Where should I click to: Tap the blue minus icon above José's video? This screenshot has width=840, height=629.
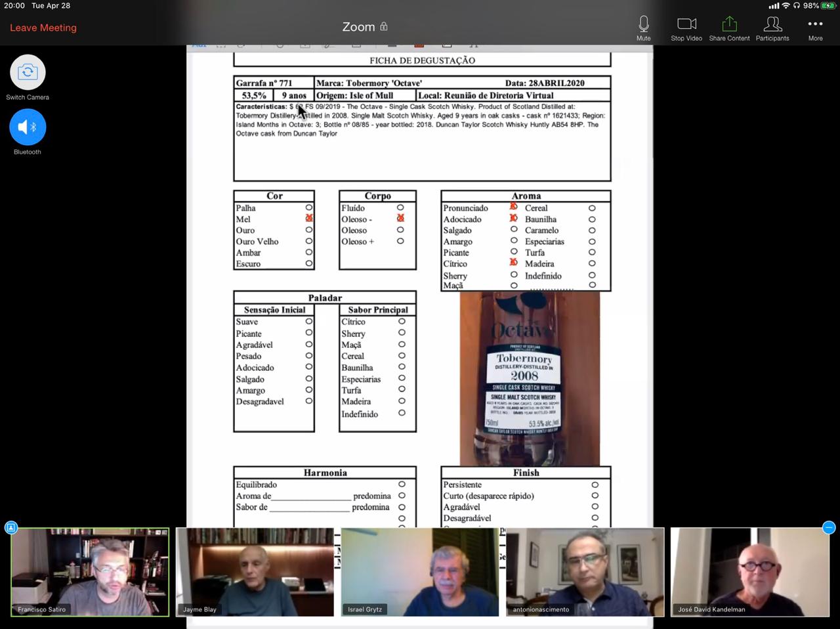(x=829, y=527)
